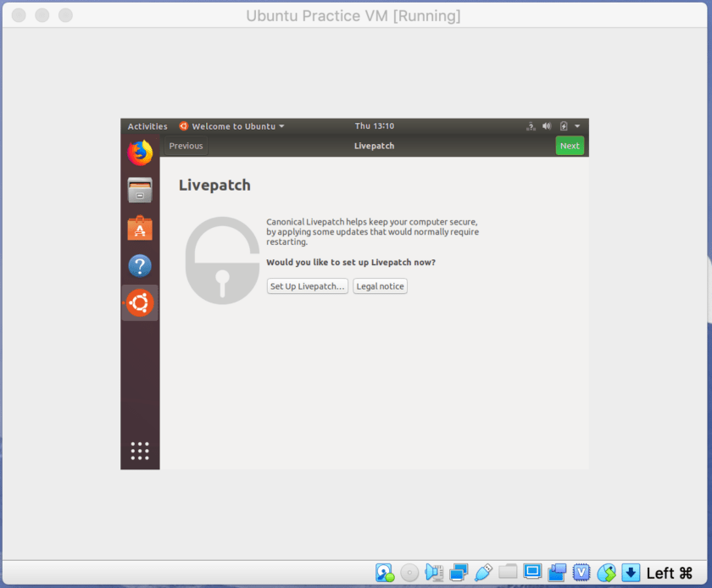Click the battery power icon in top bar
The width and height of the screenshot is (712, 588).
[x=564, y=126]
